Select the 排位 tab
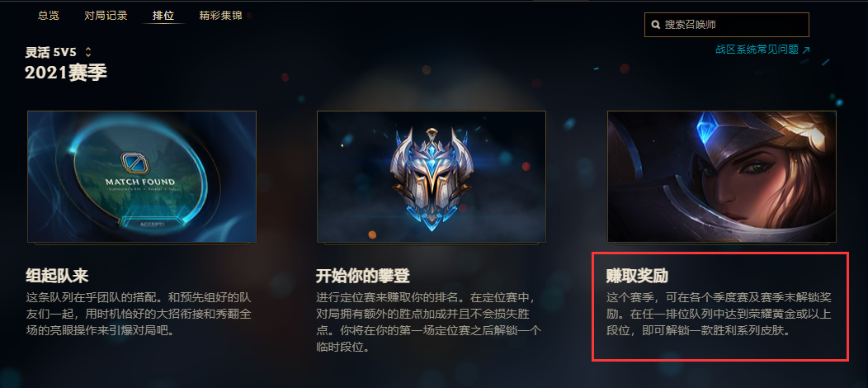The height and width of the screenshot is (388, 868). (163, 16)
